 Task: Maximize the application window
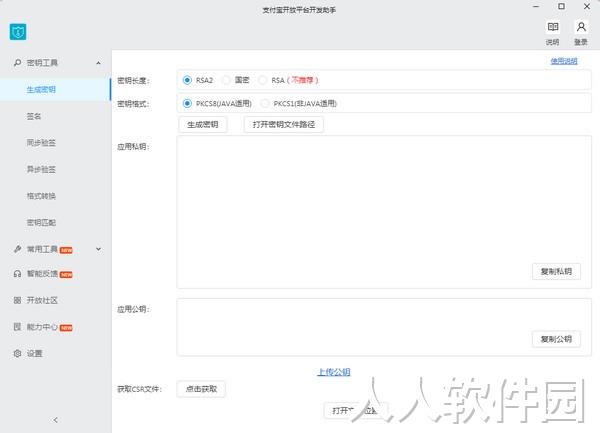[x=561, y=7]
